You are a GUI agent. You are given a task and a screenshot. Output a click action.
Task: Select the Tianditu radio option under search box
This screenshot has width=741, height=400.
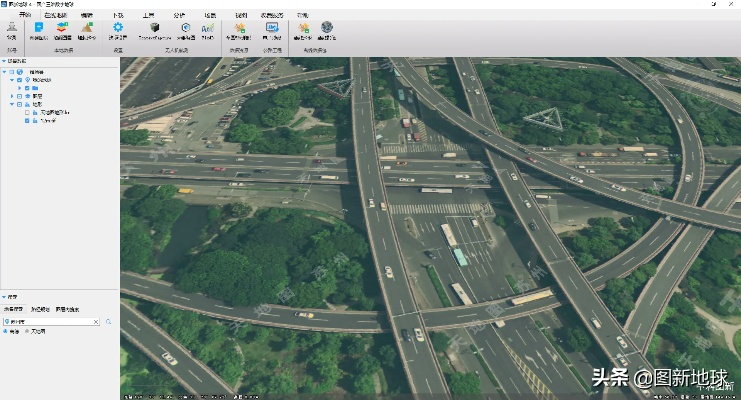pos(27,331)
